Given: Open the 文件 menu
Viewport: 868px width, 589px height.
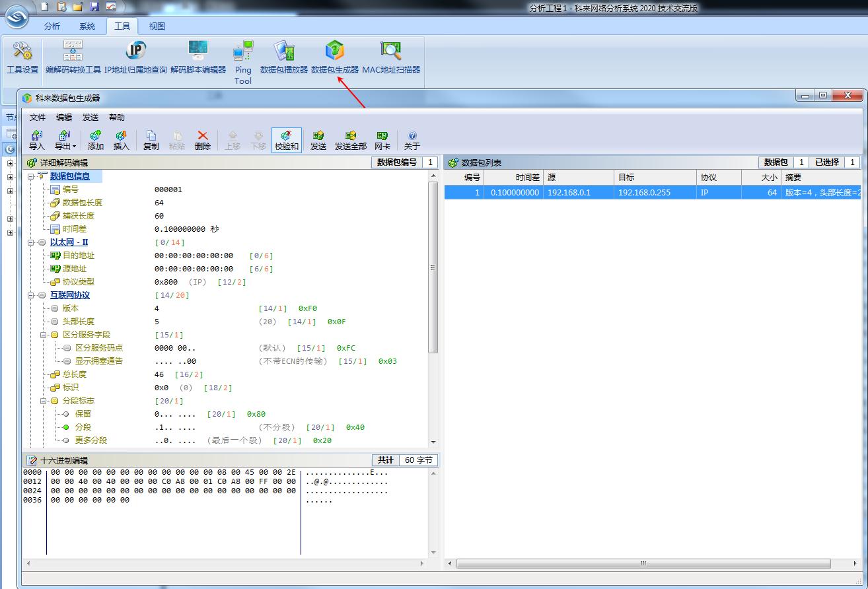Looking at the screenshot, I should (x=38, y=118).
